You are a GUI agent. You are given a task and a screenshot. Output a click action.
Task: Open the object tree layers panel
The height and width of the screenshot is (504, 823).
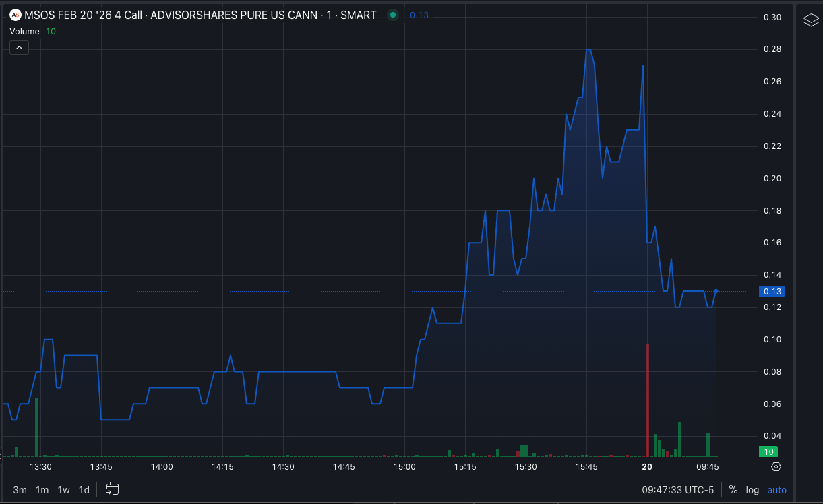click(811, 20)
